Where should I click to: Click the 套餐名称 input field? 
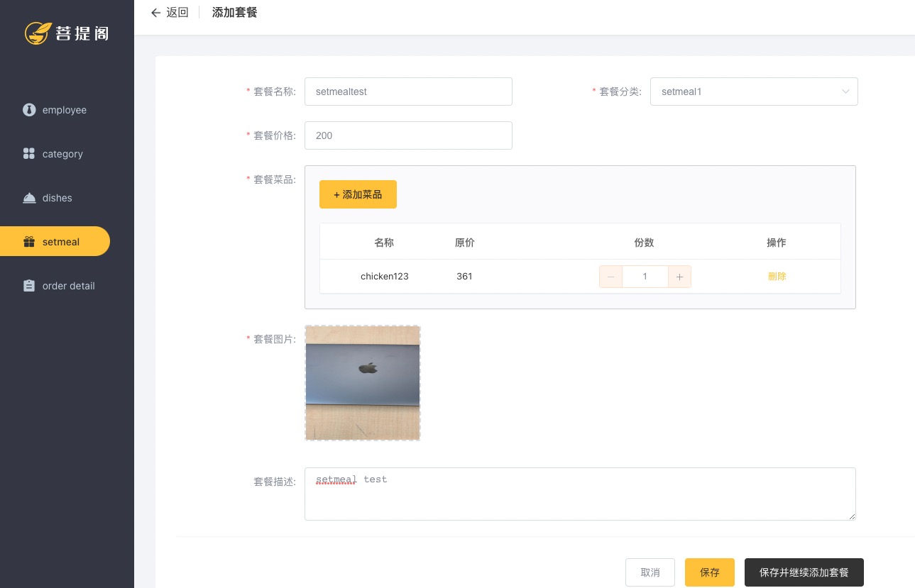[x=408, y=91]
